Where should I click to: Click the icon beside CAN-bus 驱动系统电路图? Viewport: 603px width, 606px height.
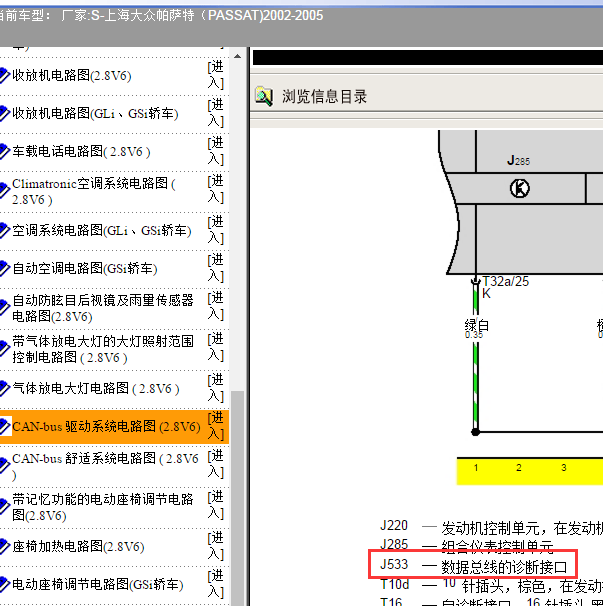pyautogui.click(x=5, y=426)
